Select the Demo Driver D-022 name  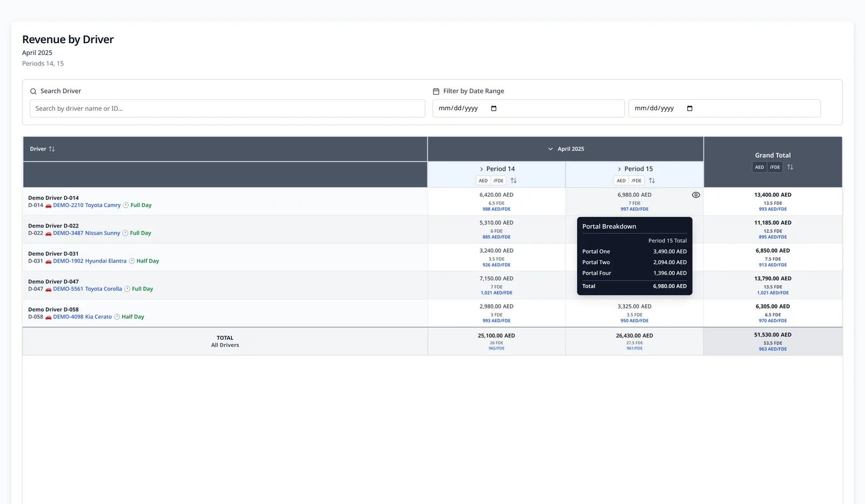pyautogui.click(x=54, y=226)
